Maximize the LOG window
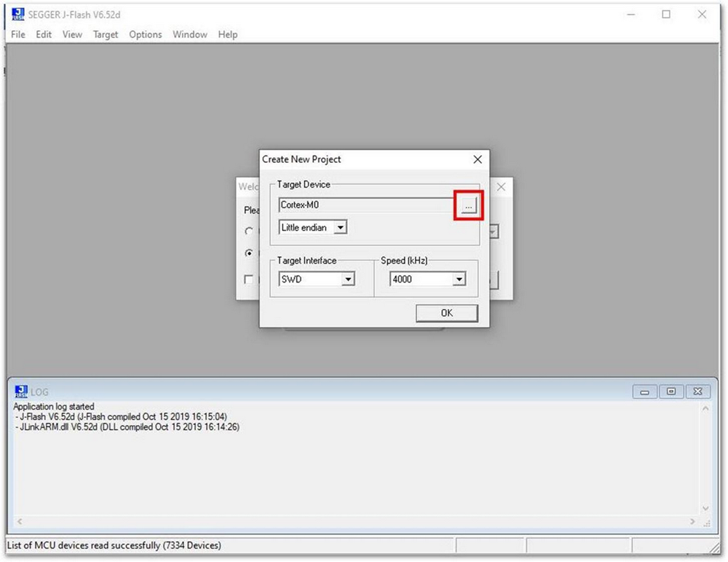Viewport: 728px width, 562px height. pos(671,391)
